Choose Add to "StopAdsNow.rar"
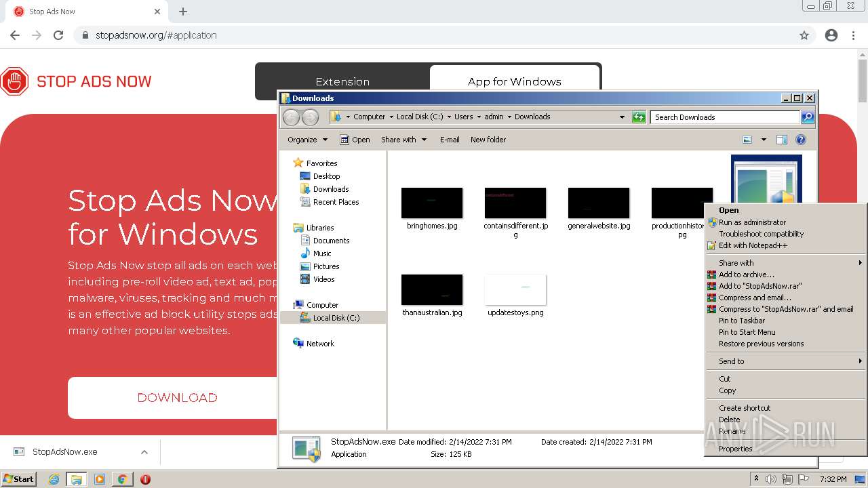 [786, 286]
